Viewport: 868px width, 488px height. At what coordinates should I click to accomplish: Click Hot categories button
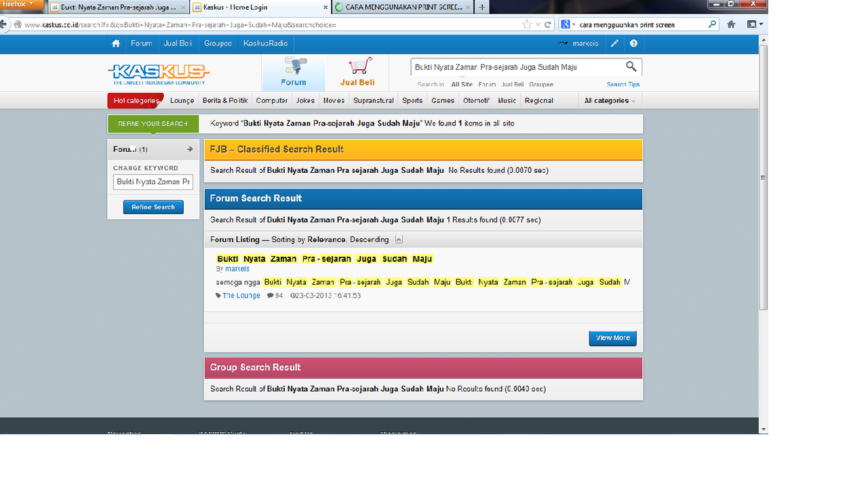pyautogui.click(x=136, y=100)
